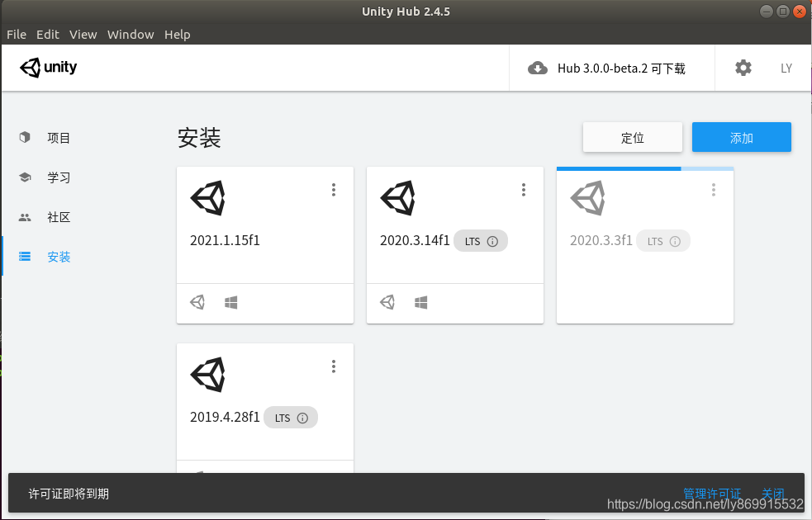The image size is (812, 520).
Task: Go to 学习 in the sidebar
Action: [x=59, y=177]
